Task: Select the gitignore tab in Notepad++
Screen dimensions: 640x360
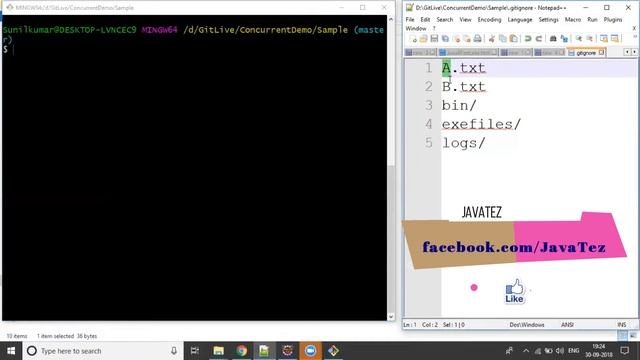Action: click(x=586, y=53)
